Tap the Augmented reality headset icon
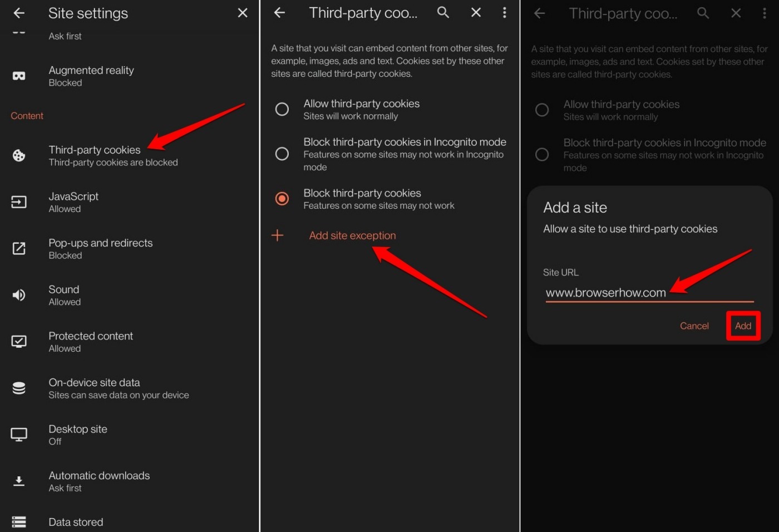Viewport: 779px width, 532px height. tap(19, 76)
